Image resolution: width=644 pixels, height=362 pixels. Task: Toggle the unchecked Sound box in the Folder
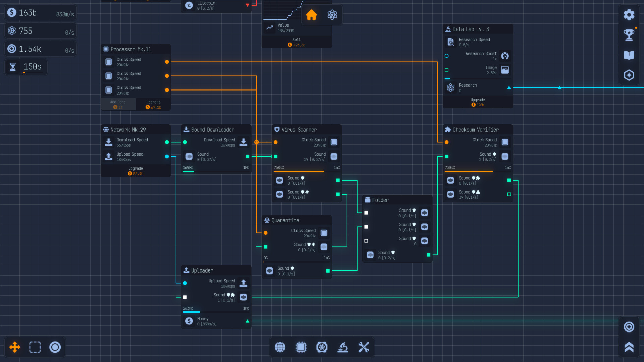click(366, 241)
